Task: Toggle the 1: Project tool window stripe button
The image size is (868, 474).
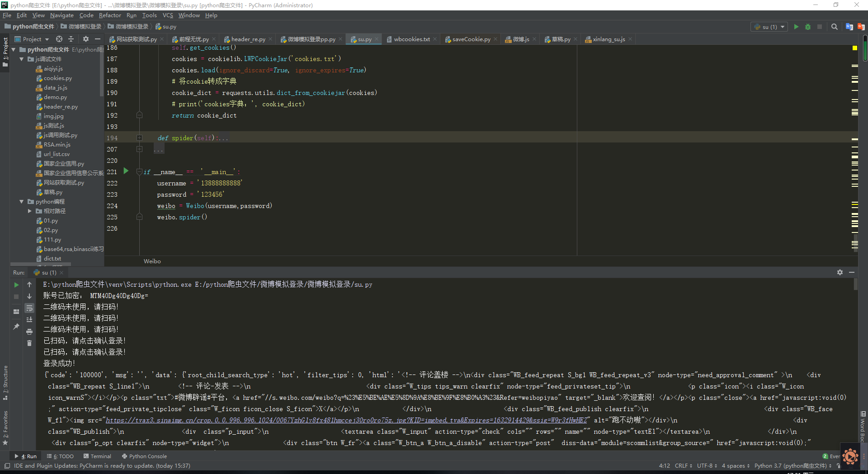Action: pos(5,52)
